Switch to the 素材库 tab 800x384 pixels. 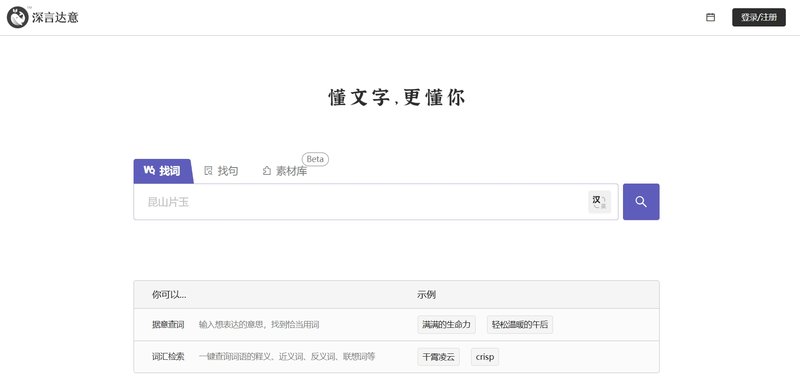coord(285,171)
